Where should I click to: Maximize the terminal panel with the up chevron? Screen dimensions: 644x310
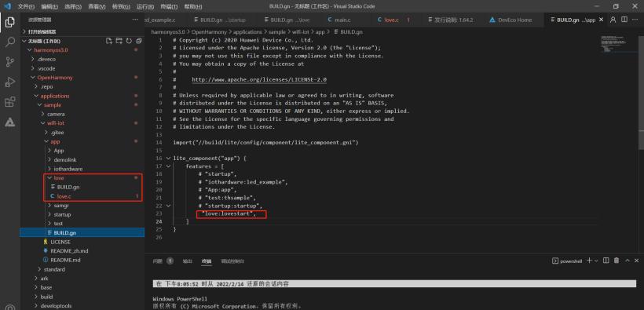(628, 261)
